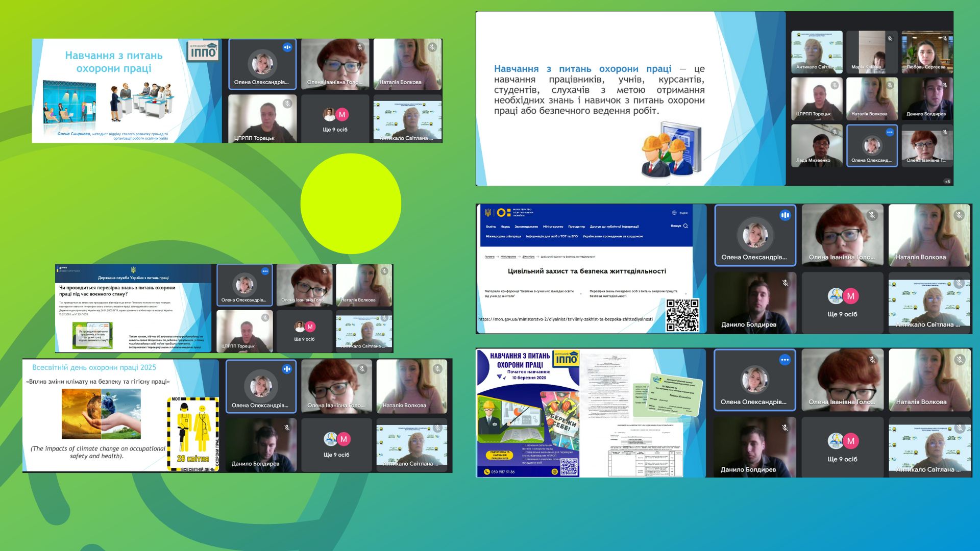Click the Діяльність breadcrumb link
The height and width of the screenshot is (551, 980).
point(528,257)
